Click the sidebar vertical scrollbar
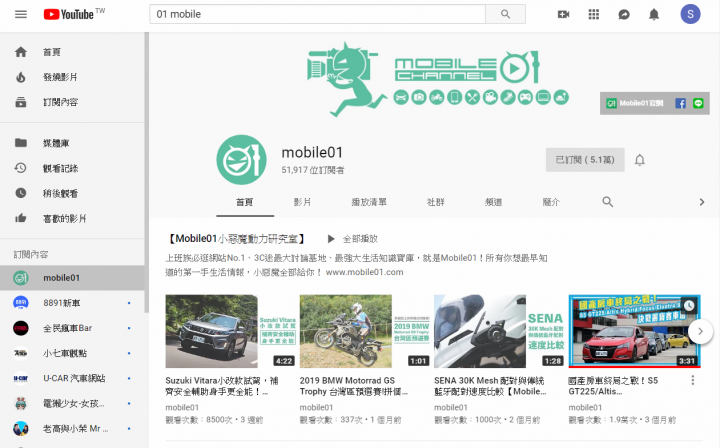Screen dimensions: 720x448 [x=146, y=172]
